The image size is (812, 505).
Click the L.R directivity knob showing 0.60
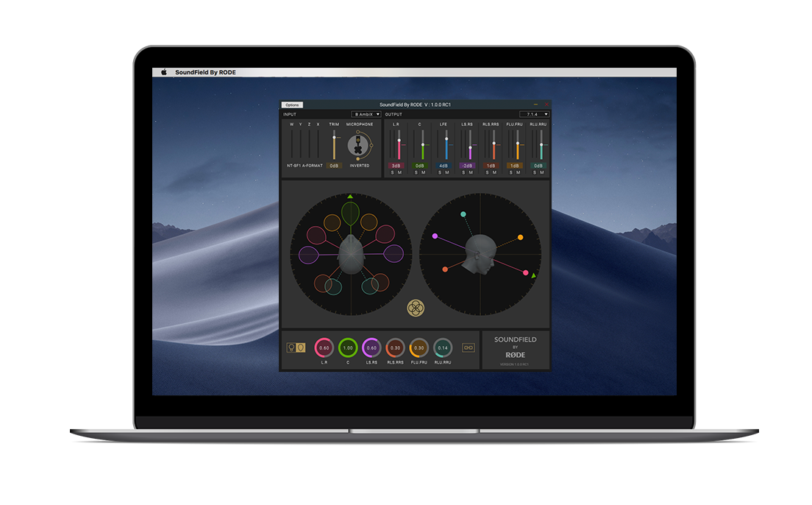point(324,348)
